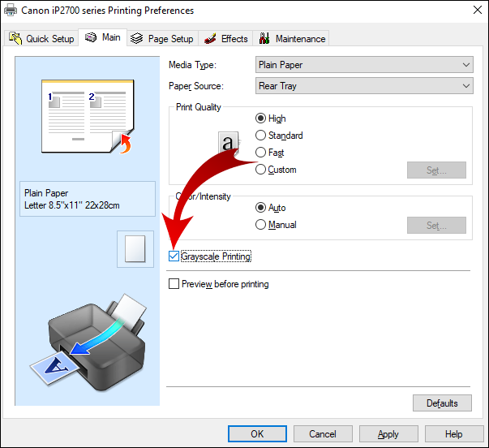Select Custom print quality
The image size is (489, 448).
coord(276,170)
